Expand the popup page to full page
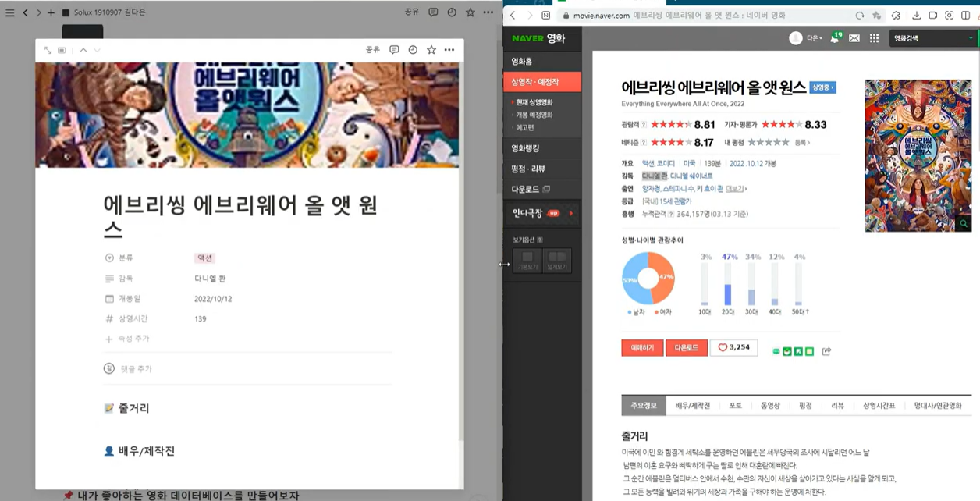The width and height of the screenshot is (980, 501). point(48,50)
